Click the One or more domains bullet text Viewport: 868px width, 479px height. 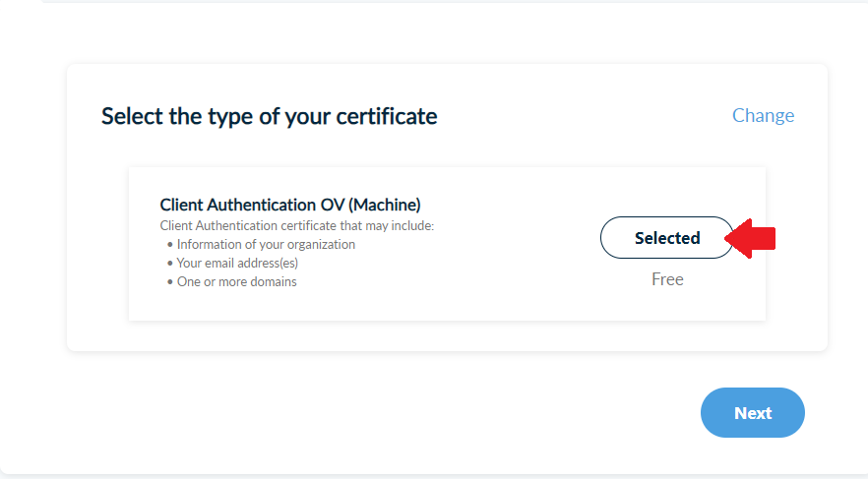[236, 281]
